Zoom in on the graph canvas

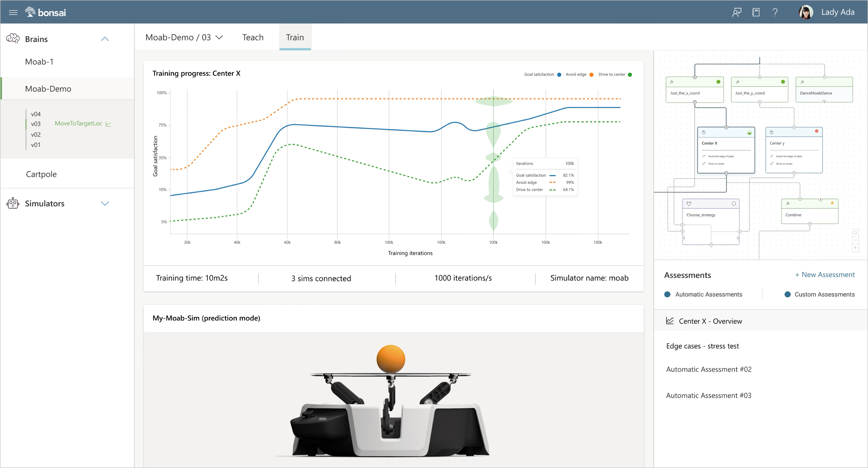[855, 248]
